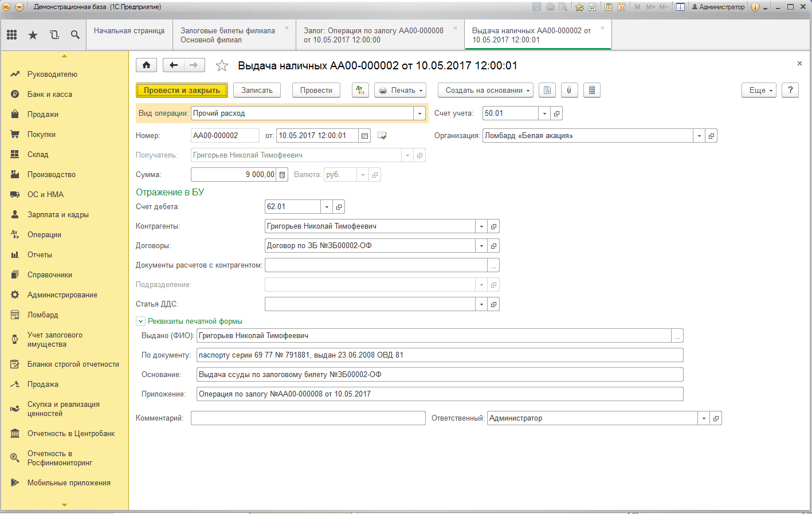Expand Счет учета dropdown arrow
Image resolution: width=812 pixels, height=514 pixels.
(544, 113)
